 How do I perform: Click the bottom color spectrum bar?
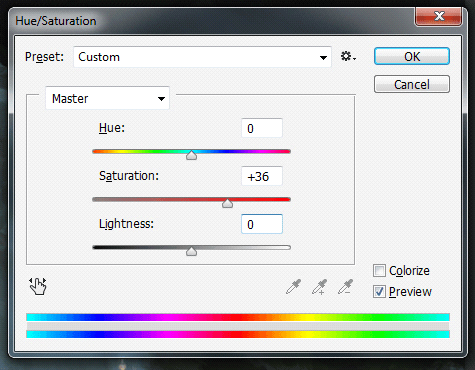click(x=238, y=334)
